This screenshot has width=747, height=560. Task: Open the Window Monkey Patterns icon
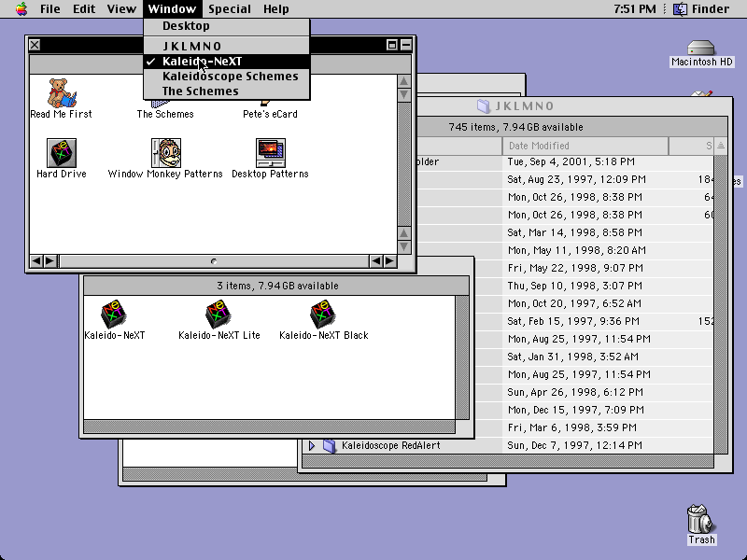point(165,153)
